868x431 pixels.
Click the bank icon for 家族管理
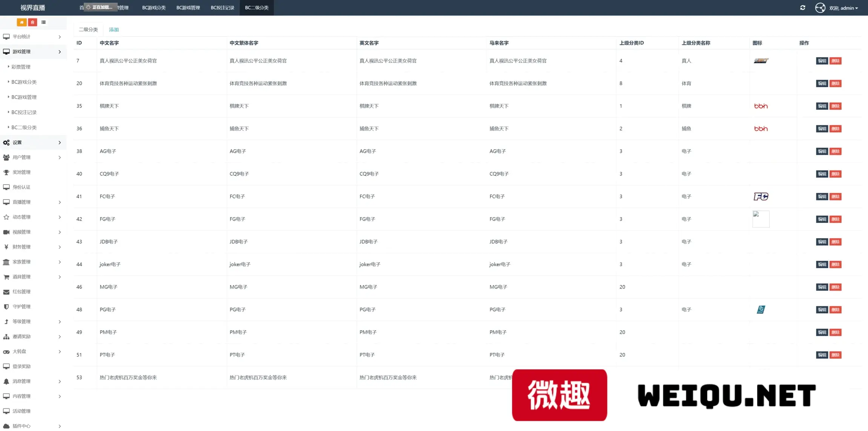click(x=6, y=262)
